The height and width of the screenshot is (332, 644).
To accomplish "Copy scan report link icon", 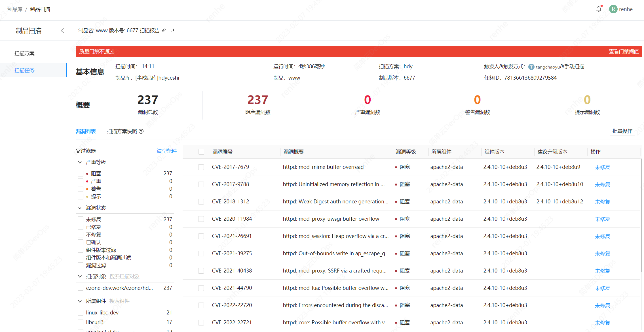I will click(164, 31).
